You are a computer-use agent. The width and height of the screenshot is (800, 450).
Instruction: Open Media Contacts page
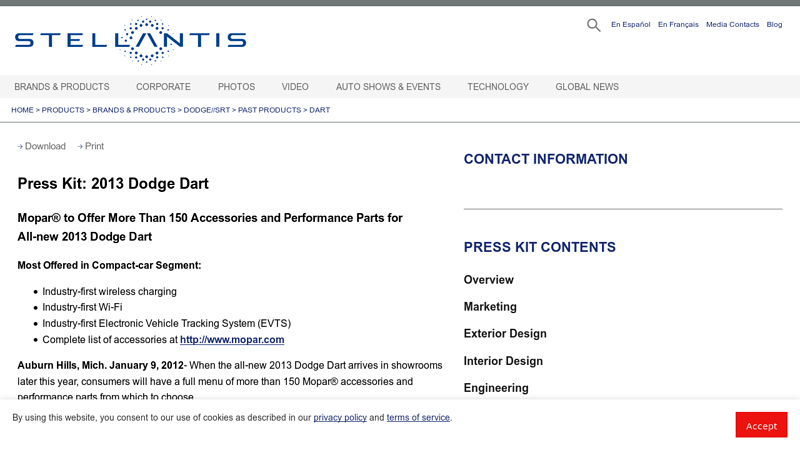(x=732, y=24)
